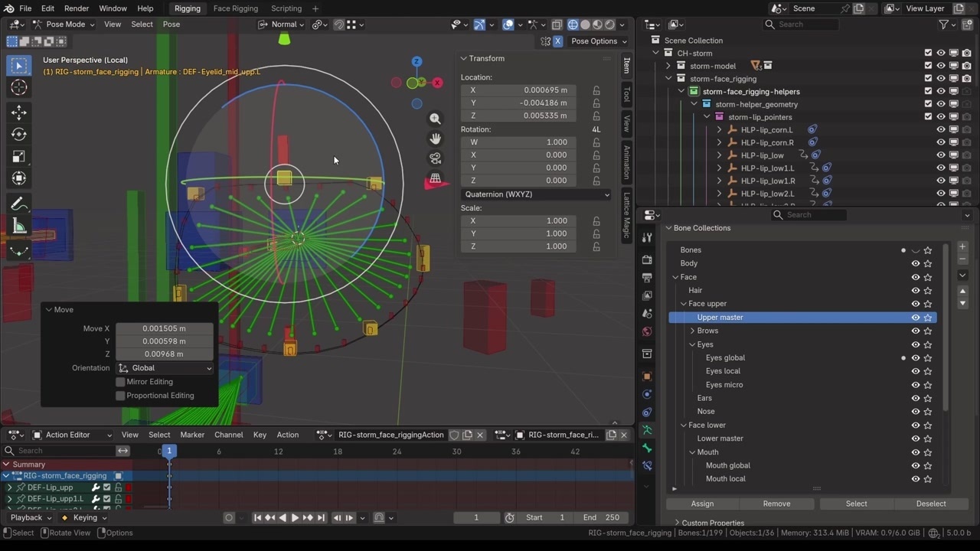Switch to the Face Rigging workspace tab
980x551 pixels.
point(235,8)
